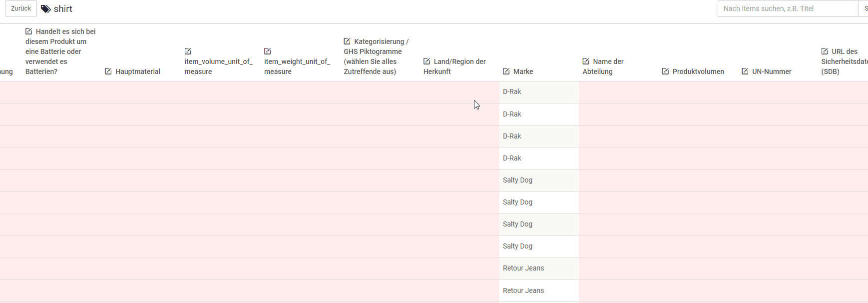
Task: Click the edit icon beside Marke
Action: coord(506,71)
